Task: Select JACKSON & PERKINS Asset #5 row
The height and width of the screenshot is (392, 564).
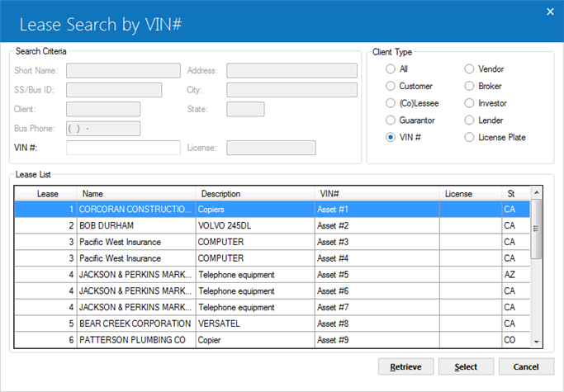Action: 272,275
